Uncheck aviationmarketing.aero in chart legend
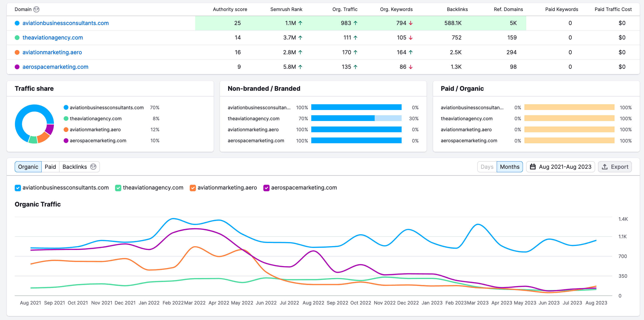This screenshot has width=644, height=320. pyautogui.click(x=193, y=188)
